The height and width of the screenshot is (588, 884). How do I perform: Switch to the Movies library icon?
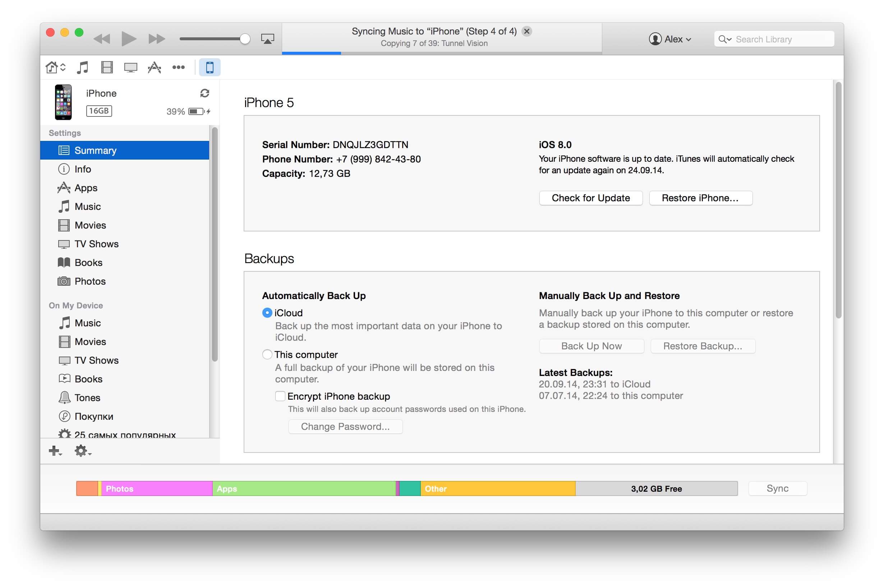[107, 68]
